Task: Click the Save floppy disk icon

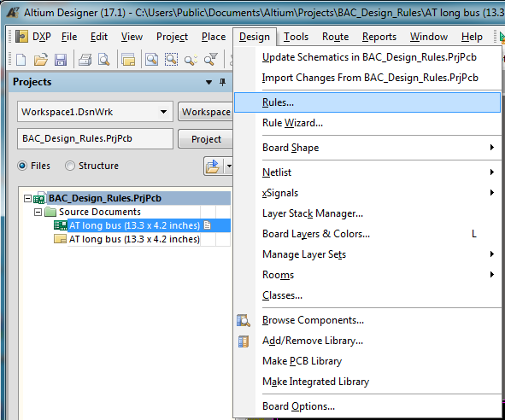Action: tap(60, 60)
